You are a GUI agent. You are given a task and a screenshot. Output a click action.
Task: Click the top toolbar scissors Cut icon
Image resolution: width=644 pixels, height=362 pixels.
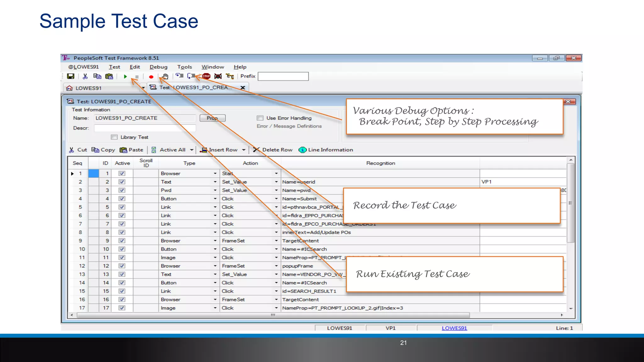[85, 76]
